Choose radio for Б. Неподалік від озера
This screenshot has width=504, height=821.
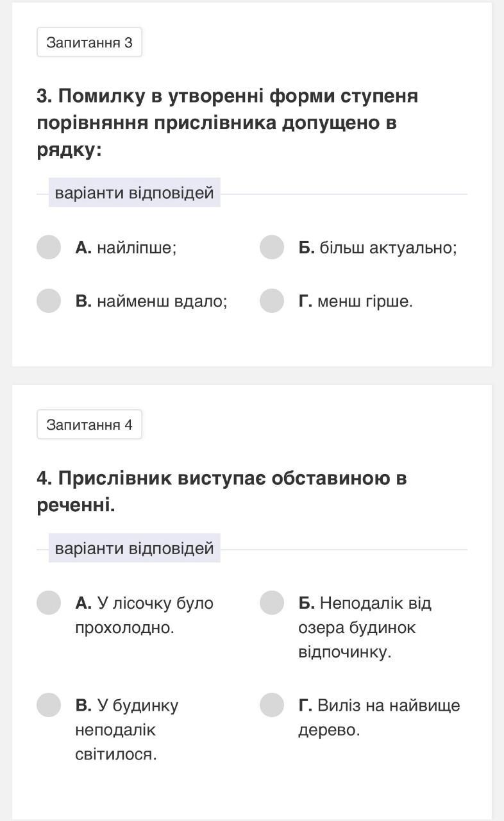coord(272,603)
